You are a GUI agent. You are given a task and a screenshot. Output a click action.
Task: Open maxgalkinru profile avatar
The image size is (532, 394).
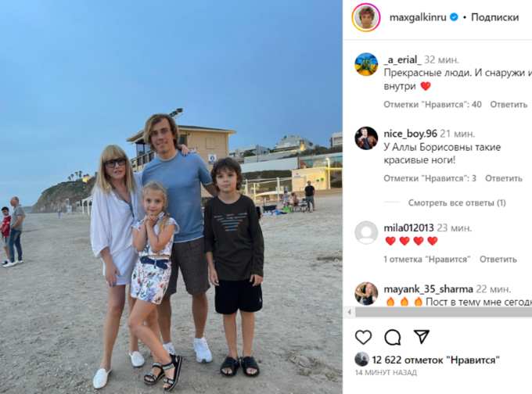(366, 18)
